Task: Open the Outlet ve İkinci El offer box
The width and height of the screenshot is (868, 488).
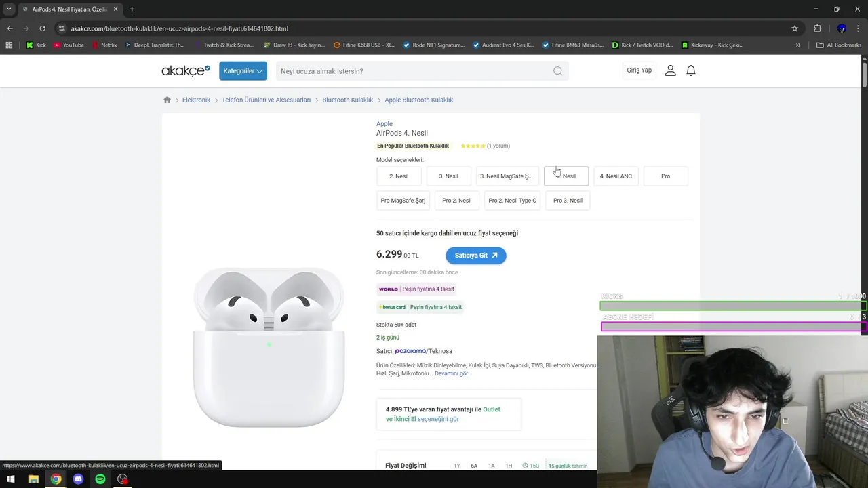Action: coord(449,414)
